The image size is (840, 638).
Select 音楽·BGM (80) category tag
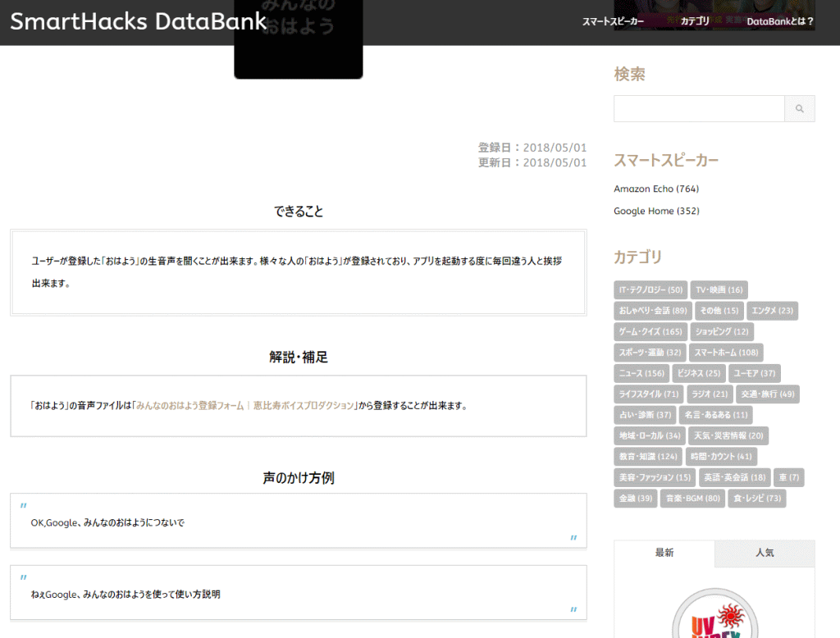point(692,499)
